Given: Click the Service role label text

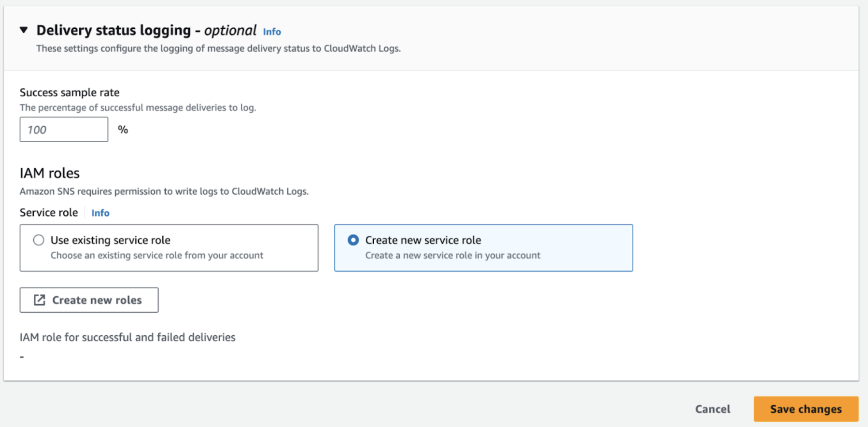Looking at the screenshot, I should pyautogui.click(x=49, y=213).
